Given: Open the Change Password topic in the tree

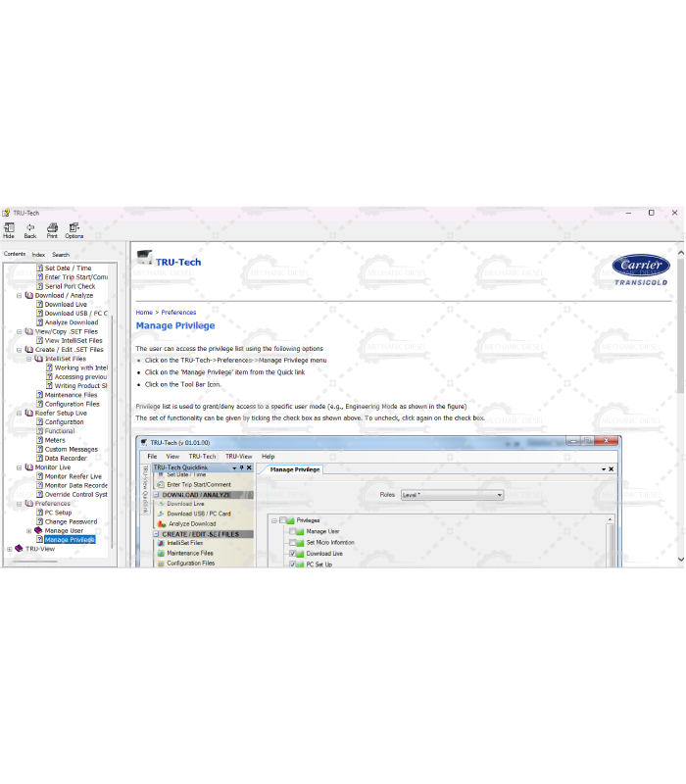Looking at the screenshot, I should (x=71, y=521).
